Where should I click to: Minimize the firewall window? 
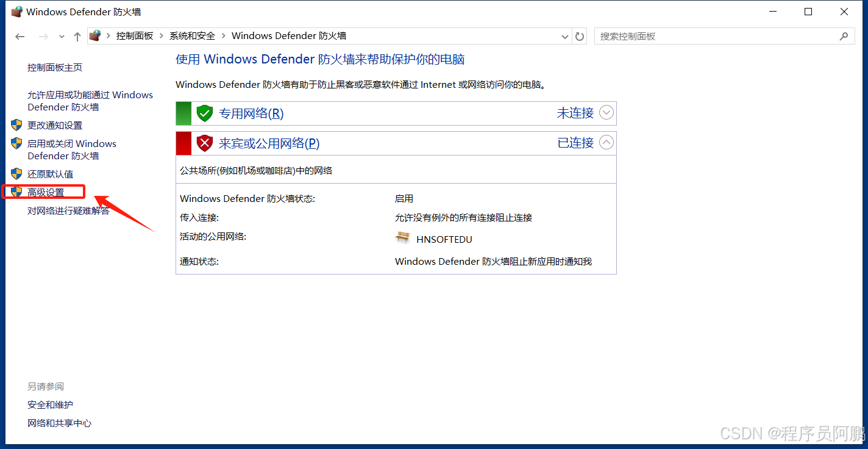pyautogui.click(x=773, y=12)
